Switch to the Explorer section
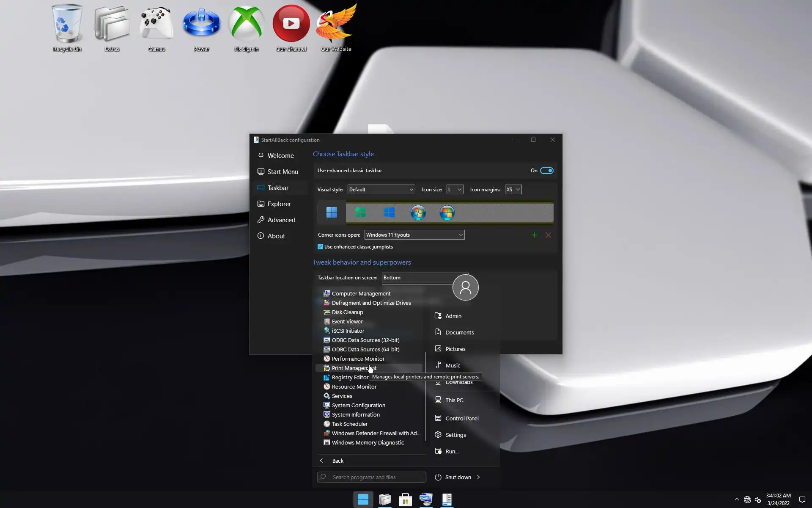Viewport: 812px width, 508px height. [x=279, y=204]
